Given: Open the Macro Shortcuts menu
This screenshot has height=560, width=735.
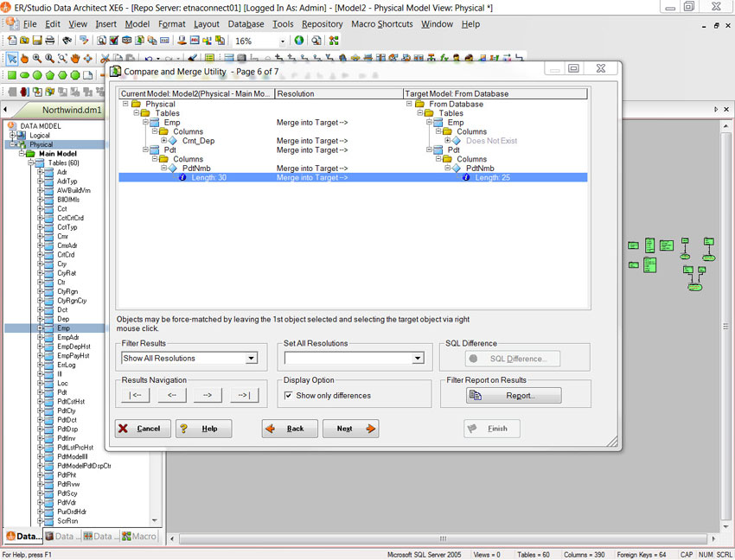Looking at the screenshot, I should point(382,24).
